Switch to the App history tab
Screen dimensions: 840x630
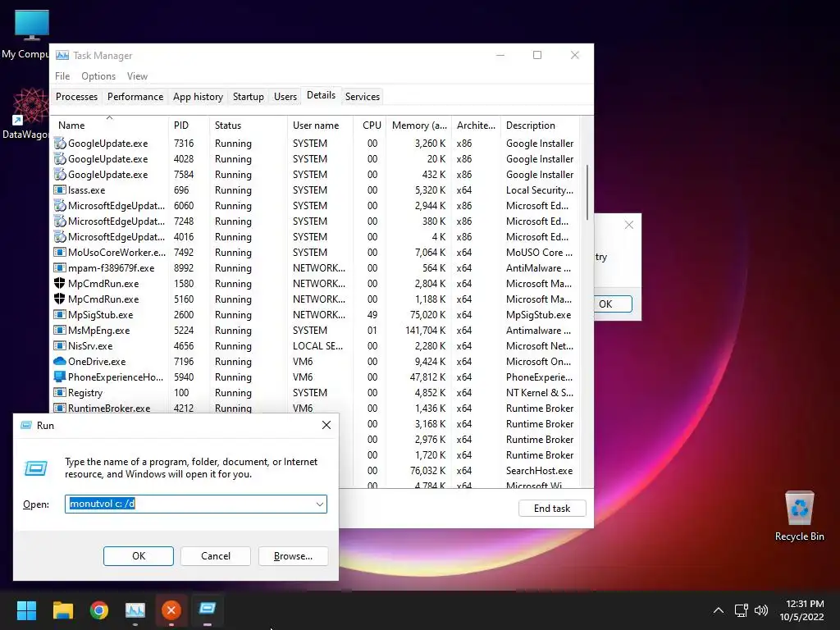click(x=198, y=97)
